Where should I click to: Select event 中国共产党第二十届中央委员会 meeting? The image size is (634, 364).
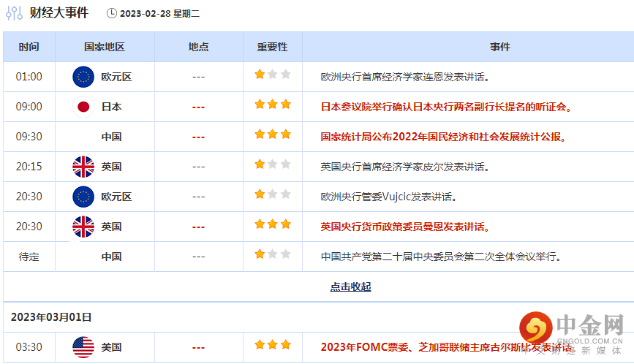[x=441, y=257]
